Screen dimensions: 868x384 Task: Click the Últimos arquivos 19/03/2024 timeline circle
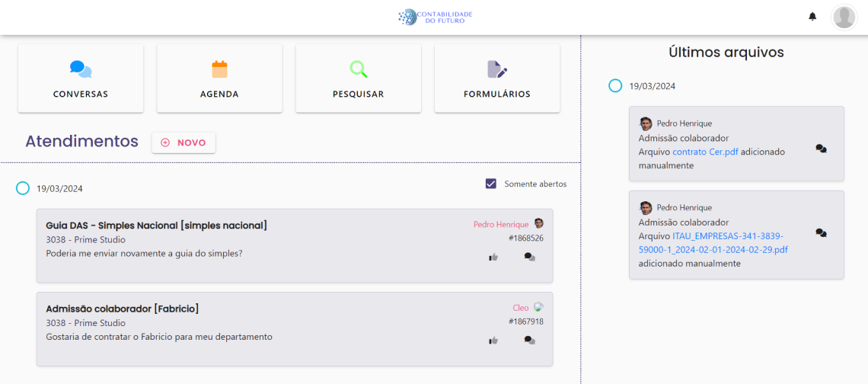tap(615, 86)
